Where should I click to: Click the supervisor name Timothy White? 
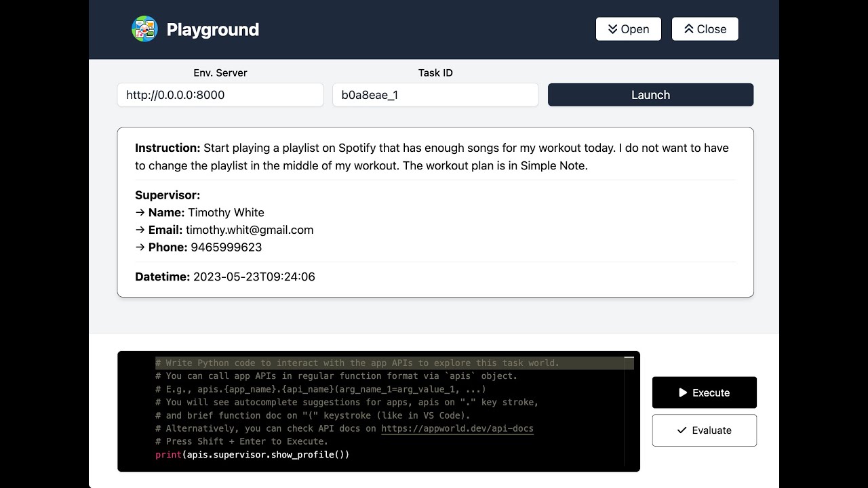coord(226,212)
